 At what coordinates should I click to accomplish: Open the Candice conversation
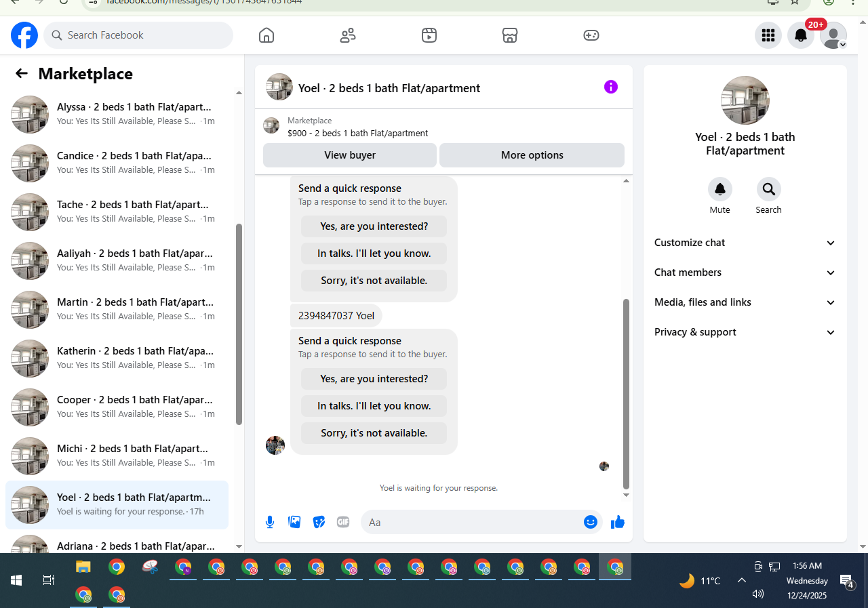coord(117,163)
